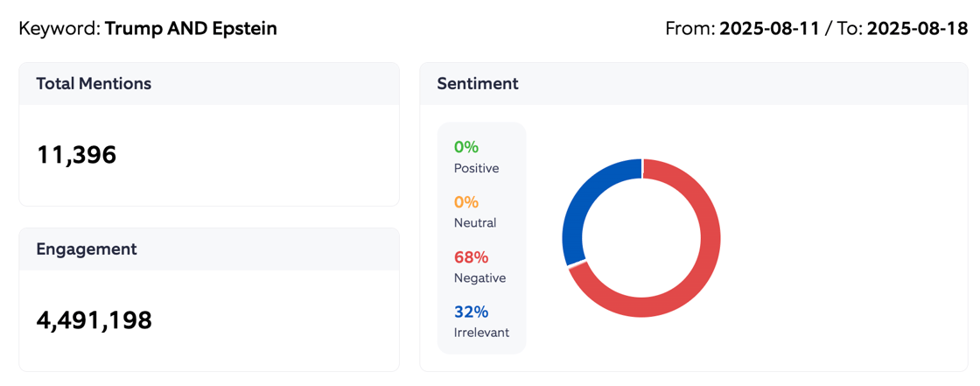Click the Neutral legend label

click(475, 223)
